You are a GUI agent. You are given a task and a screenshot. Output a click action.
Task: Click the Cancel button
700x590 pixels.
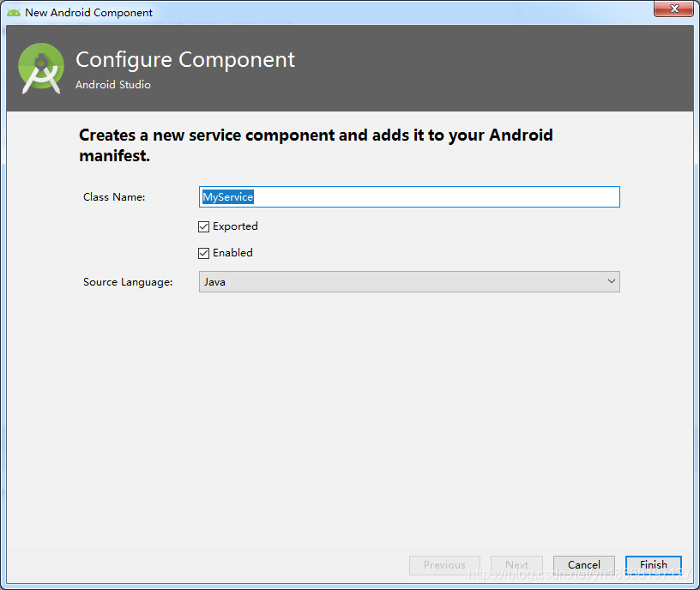tap(584, 565)
